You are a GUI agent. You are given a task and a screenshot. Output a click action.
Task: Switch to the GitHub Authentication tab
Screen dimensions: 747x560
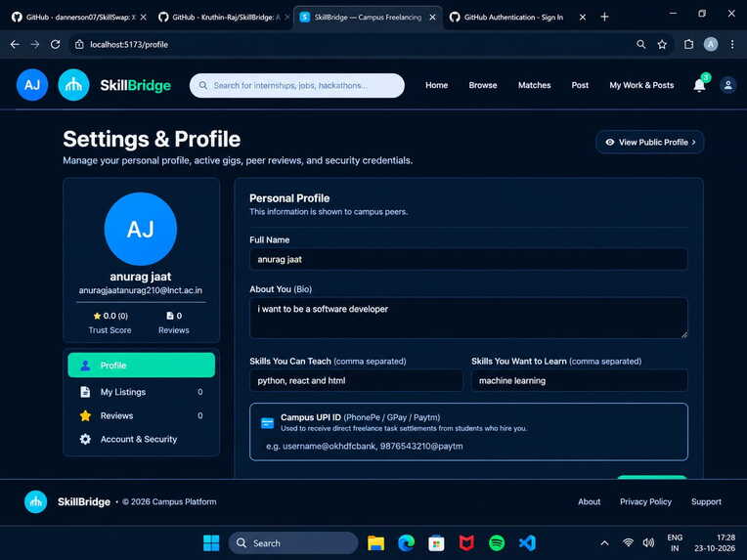point(512,18)
